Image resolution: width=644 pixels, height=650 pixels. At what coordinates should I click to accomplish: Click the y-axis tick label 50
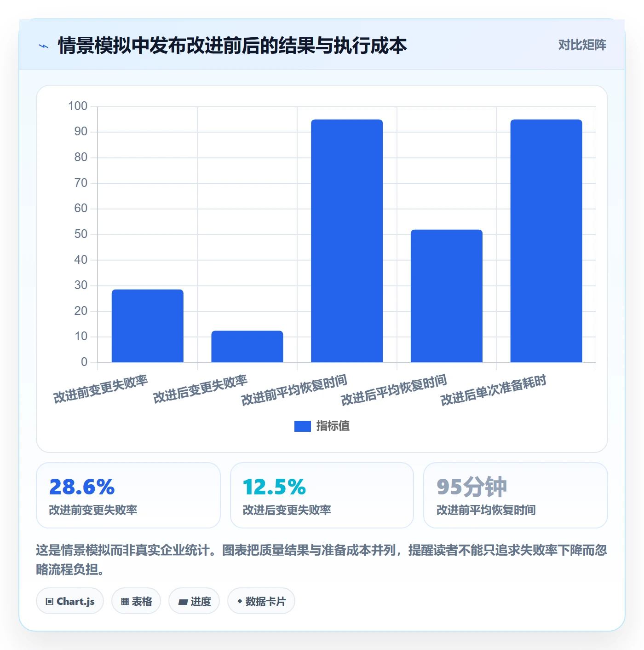tap(81, 234)
